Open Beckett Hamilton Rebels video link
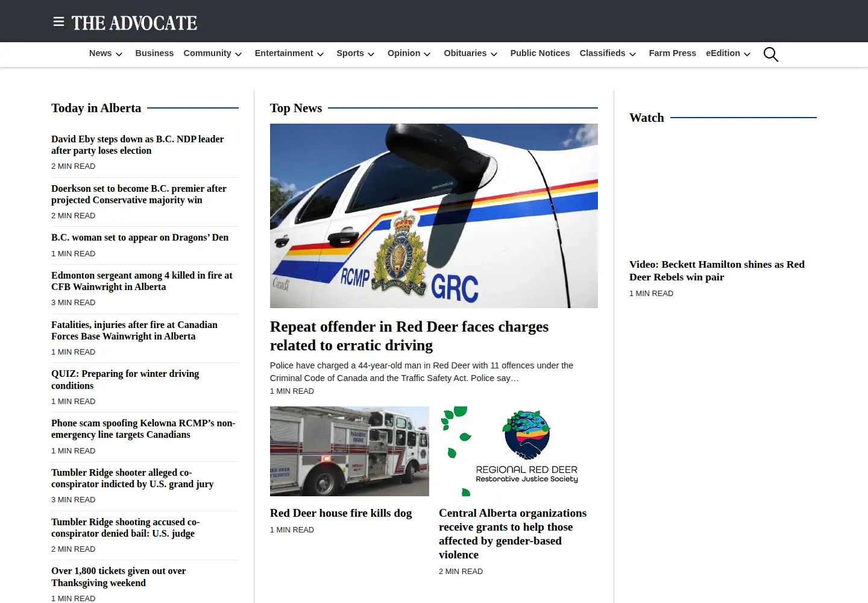Image resolution: width=868 pixels, height=603 pixels. click(x=717, y=271)
